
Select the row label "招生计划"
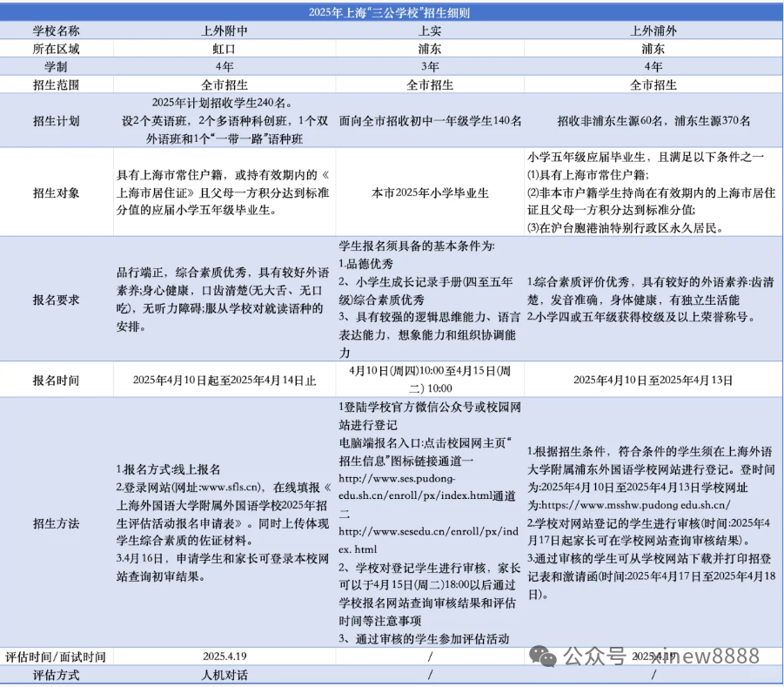(56, 120)
